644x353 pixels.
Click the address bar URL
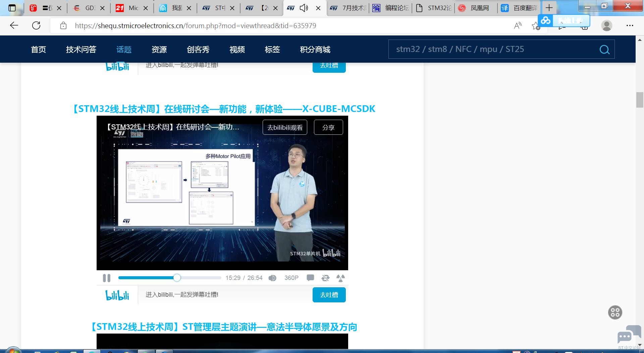195,26
